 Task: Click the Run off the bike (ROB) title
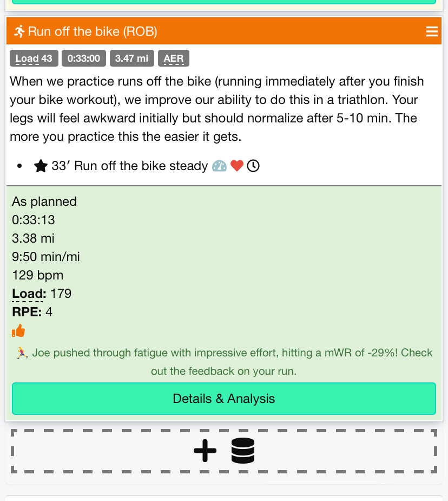point(93,31)
